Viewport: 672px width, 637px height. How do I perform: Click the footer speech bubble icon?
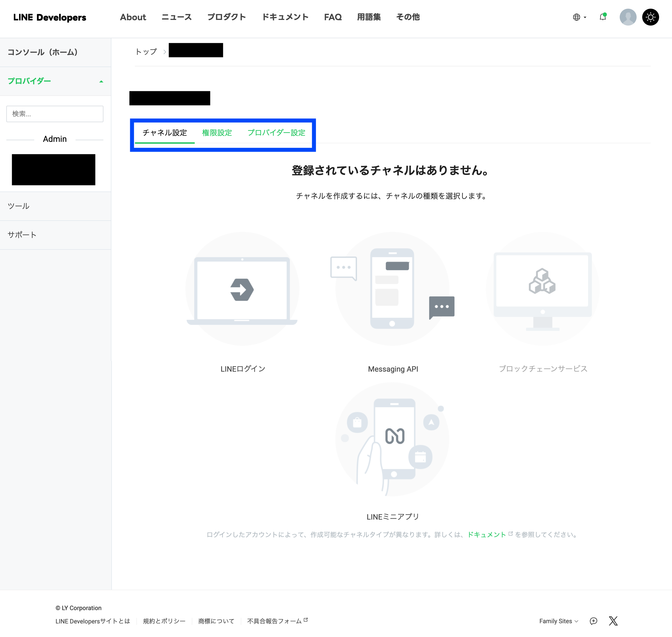(593, 621)
